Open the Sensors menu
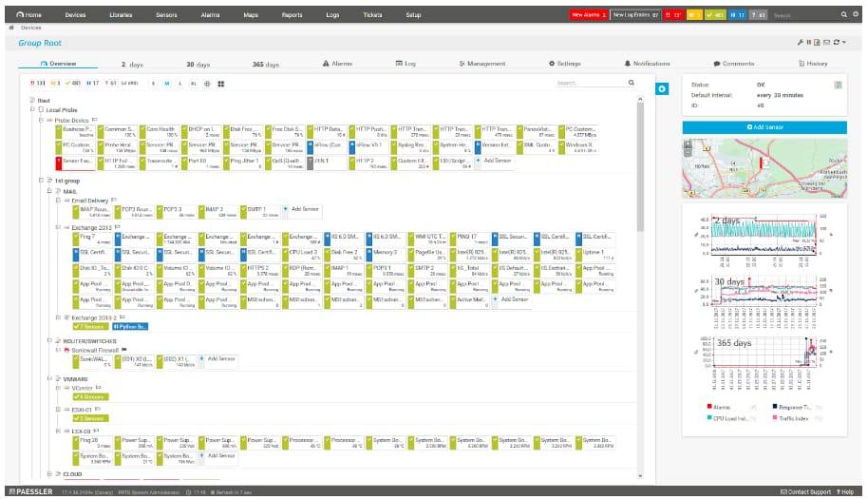Screen dimensions: 868x499 click(x=166, y=15)
